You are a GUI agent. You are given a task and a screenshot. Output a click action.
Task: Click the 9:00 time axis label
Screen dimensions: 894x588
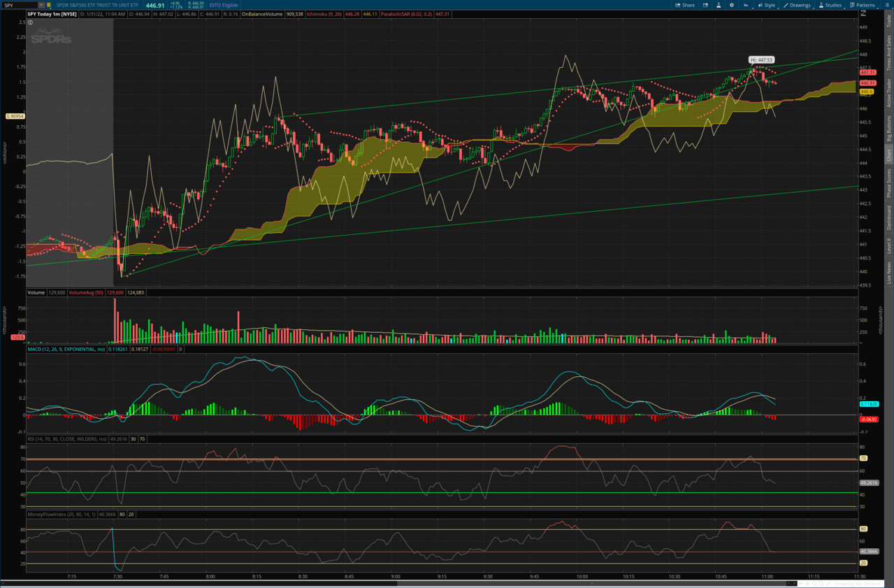[x=396, y=576]
